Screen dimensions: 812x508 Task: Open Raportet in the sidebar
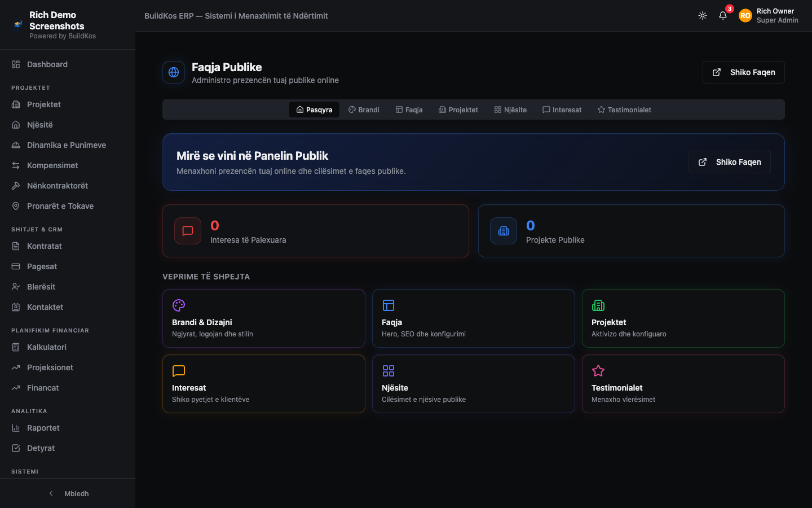(68, 428)
